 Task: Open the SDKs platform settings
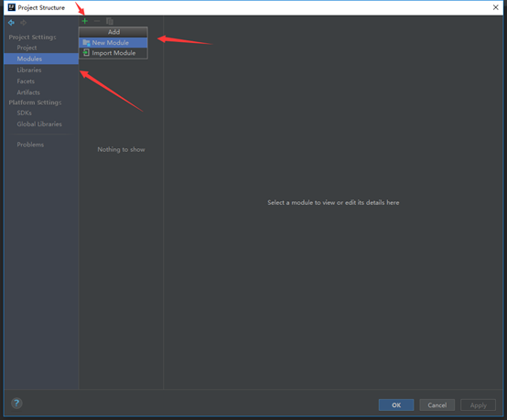coord(24,113)
